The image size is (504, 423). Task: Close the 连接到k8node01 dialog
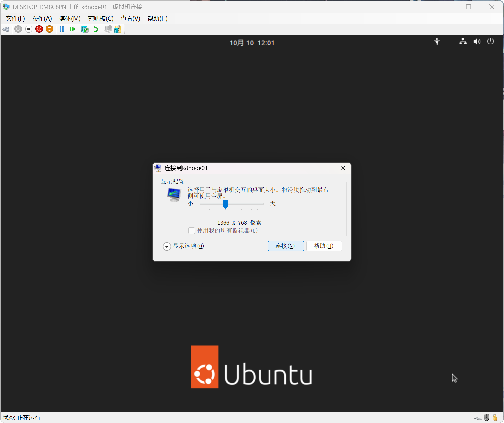(x=343, y=168)
